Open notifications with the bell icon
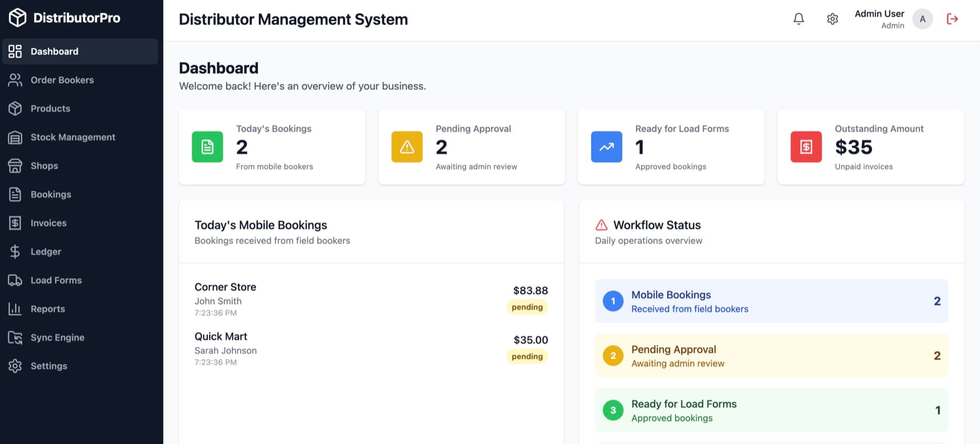 tap(799, 19)
